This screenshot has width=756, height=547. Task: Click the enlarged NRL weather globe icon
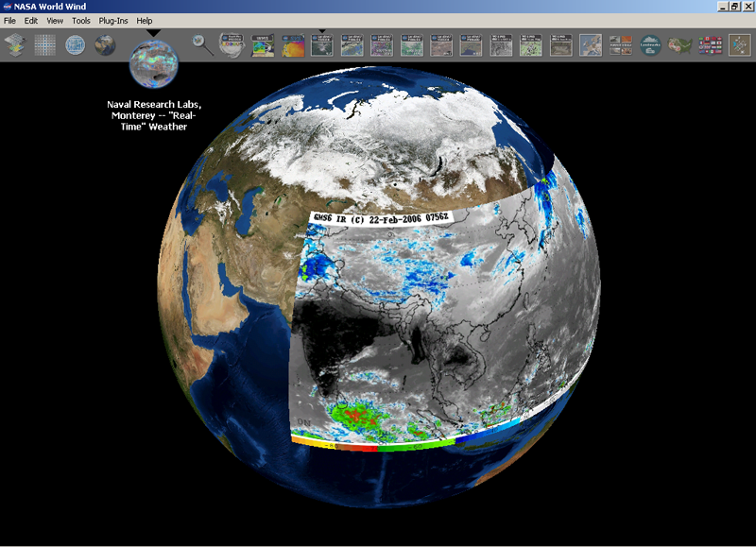(154, 64)
